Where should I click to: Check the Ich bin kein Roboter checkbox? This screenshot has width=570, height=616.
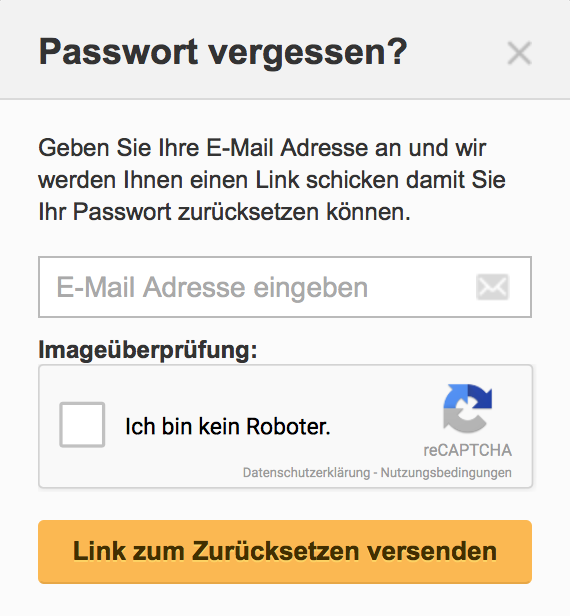82,425
